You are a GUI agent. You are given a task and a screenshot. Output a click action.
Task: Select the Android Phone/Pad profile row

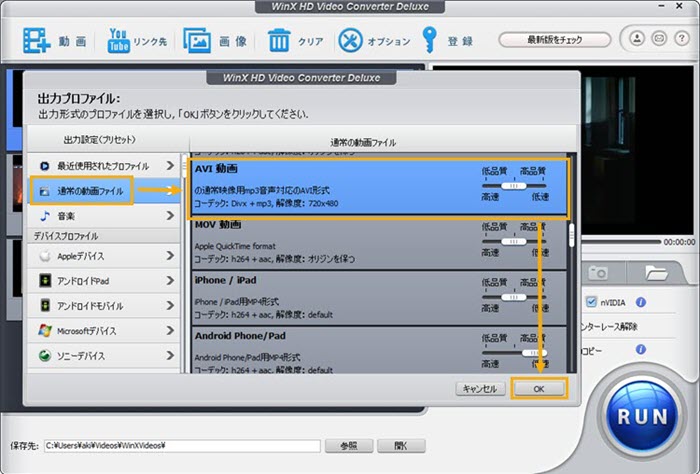(379, 350)
